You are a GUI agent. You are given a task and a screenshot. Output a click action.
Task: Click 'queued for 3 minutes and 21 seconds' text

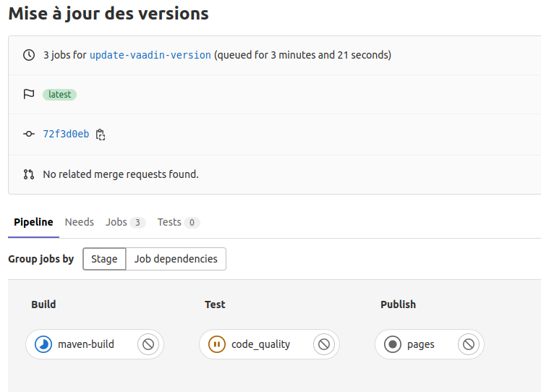[302, 55]
